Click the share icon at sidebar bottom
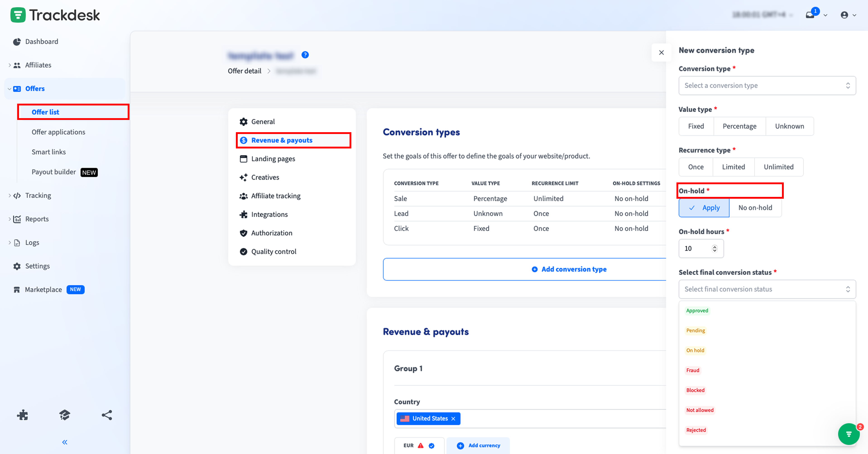Image resolution: width=868 pixels, height=454 pixels. tap(107, 415)
